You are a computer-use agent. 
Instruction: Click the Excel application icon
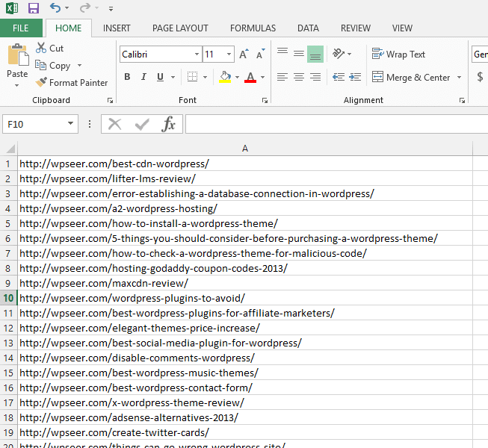12,7
